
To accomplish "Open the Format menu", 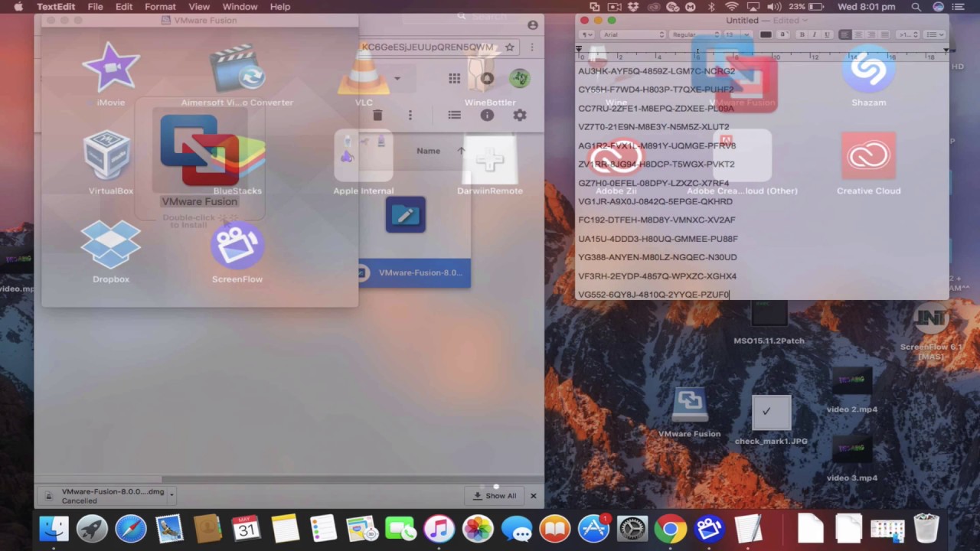I will click(160, 7).
